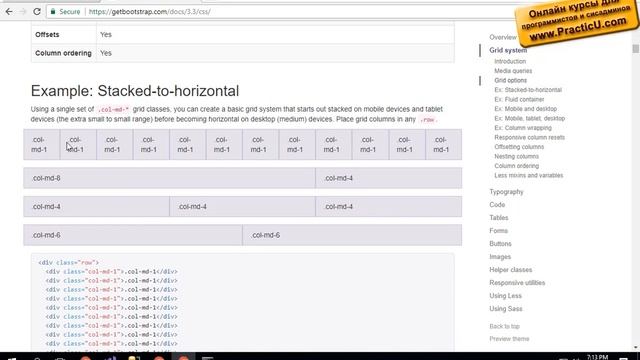
Task: Click the Preview theme link
Action: [509, 339]
